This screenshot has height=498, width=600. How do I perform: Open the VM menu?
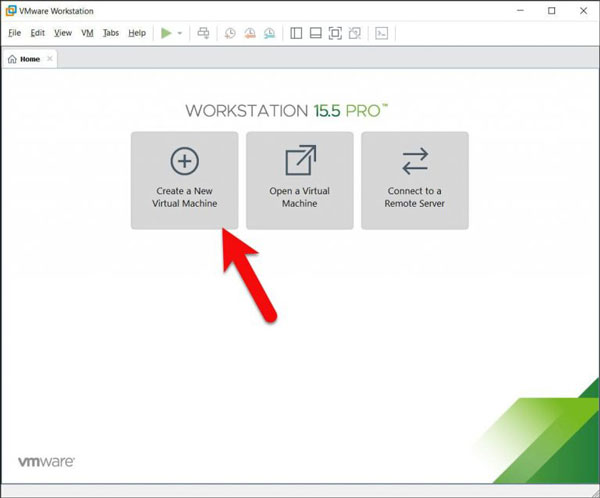coord(87,33)
